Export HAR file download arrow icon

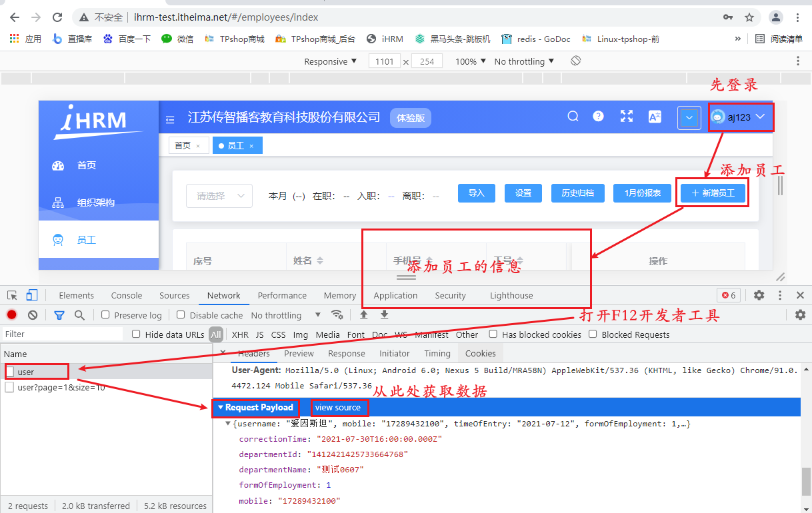tap(385, 314)
